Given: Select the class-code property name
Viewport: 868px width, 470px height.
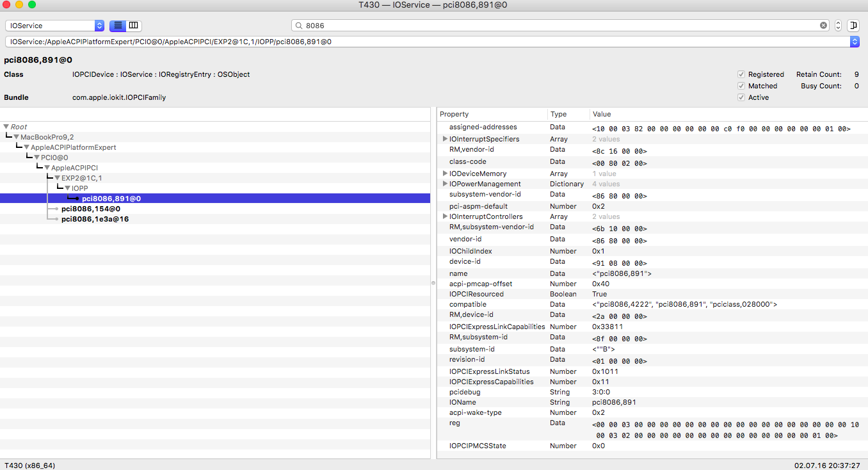Looking at the screenshot, I should click(x=467, y=161).
